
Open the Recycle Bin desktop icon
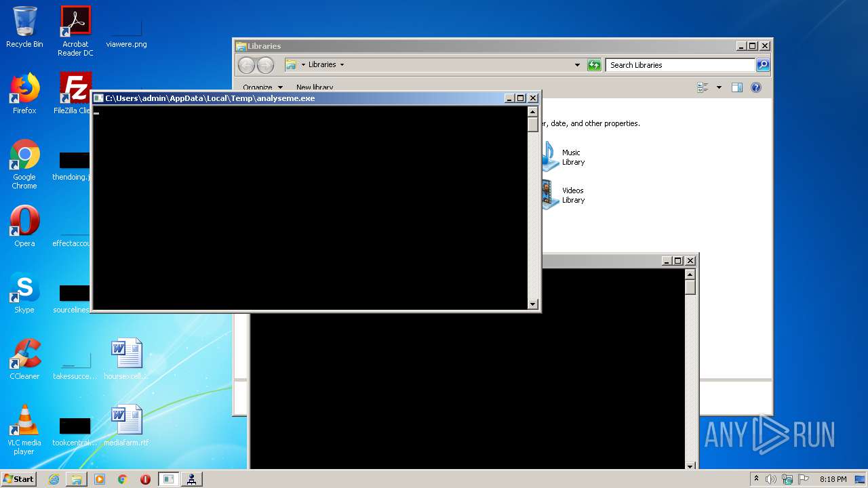24,27
